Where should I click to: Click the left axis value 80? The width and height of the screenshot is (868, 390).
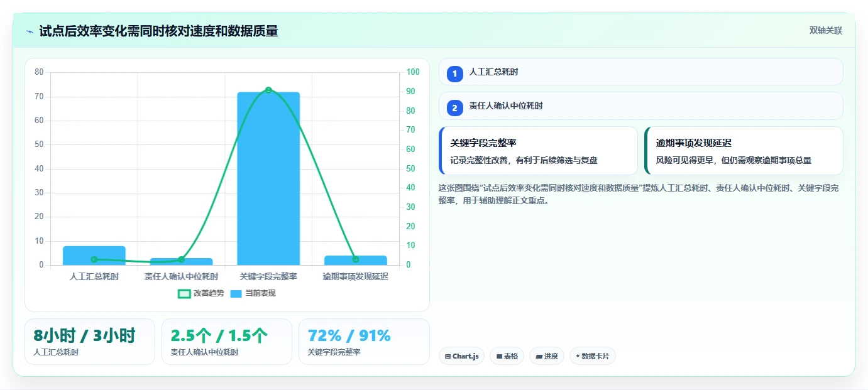(39, 72)
